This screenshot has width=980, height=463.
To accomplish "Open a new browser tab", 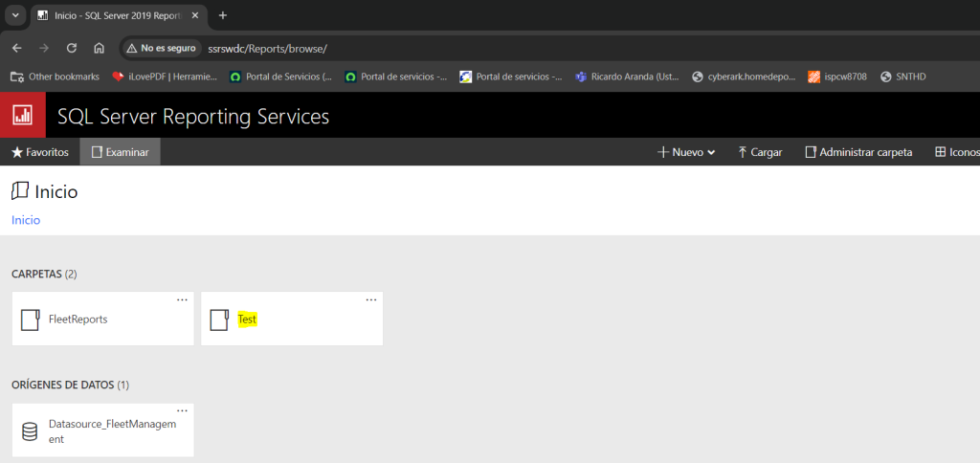I will (x=222, y=15).
